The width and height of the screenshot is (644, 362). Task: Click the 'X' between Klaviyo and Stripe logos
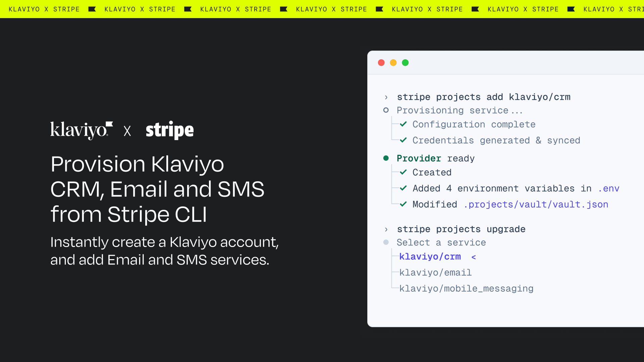click(x=127, y=131)
